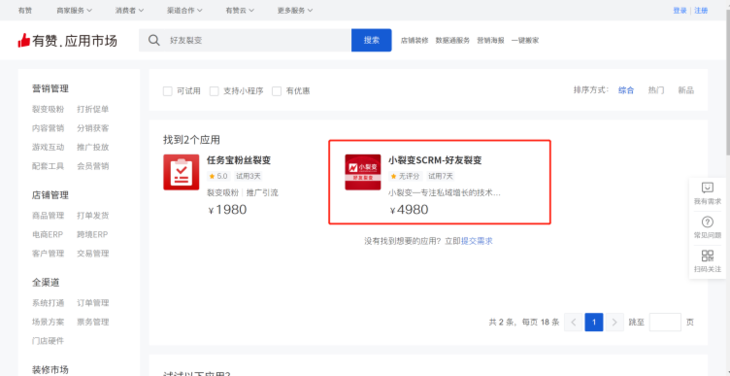The width and height of the screenshot is (730, 376).
Task: Expand the 更多服务 dropdown menu
Action: click(295, 10)
